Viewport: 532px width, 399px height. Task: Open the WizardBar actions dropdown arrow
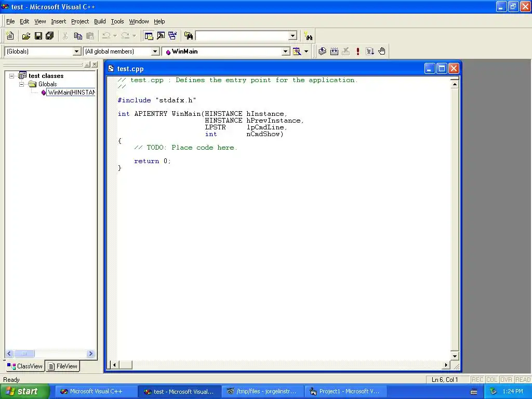(x=306, y=51)
